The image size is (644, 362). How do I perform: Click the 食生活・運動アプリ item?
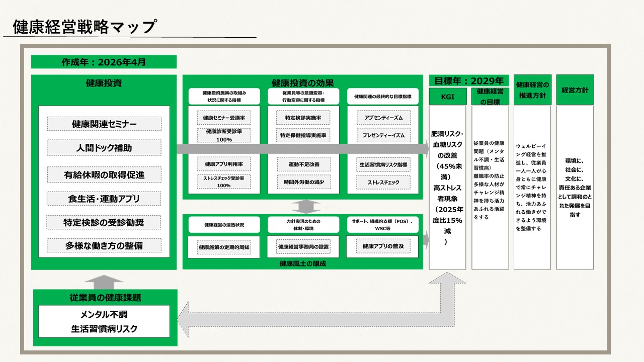coord(104,199)
